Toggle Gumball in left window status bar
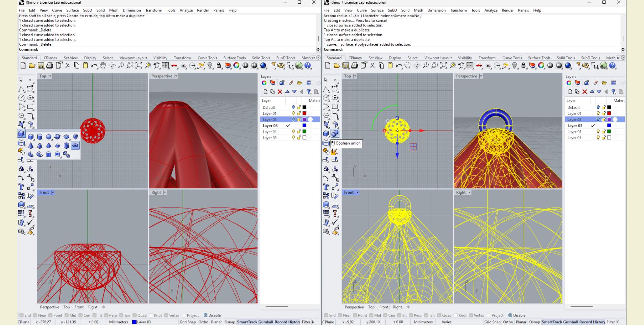This screenshot has width=644, height=325. tap(266, 322)
